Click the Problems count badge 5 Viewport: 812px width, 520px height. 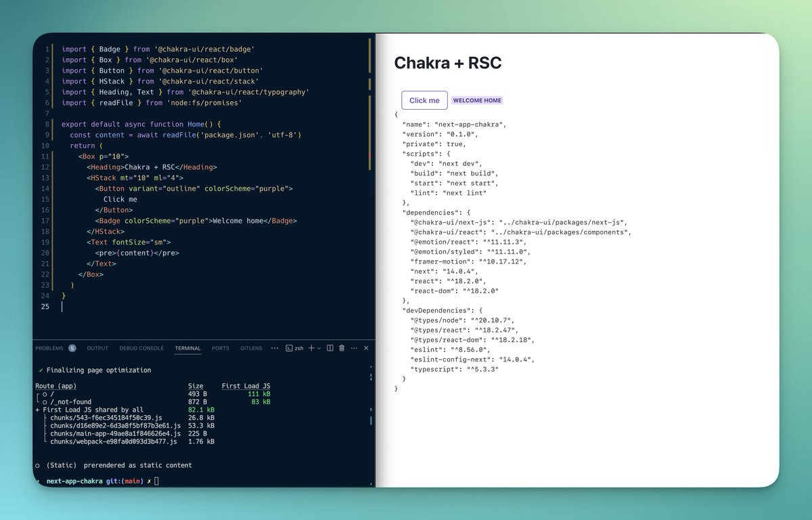(x=72, y=348)
